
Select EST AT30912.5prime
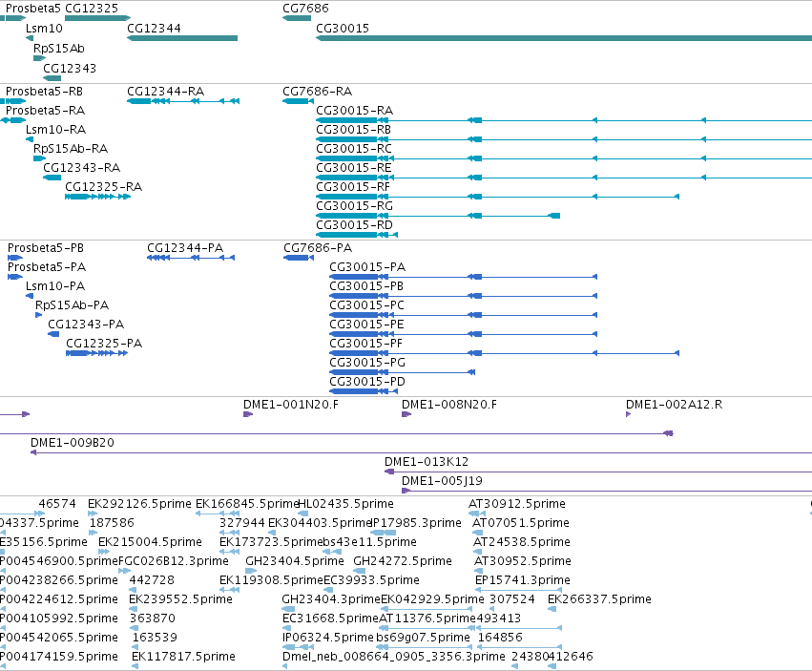pos(517,504)
